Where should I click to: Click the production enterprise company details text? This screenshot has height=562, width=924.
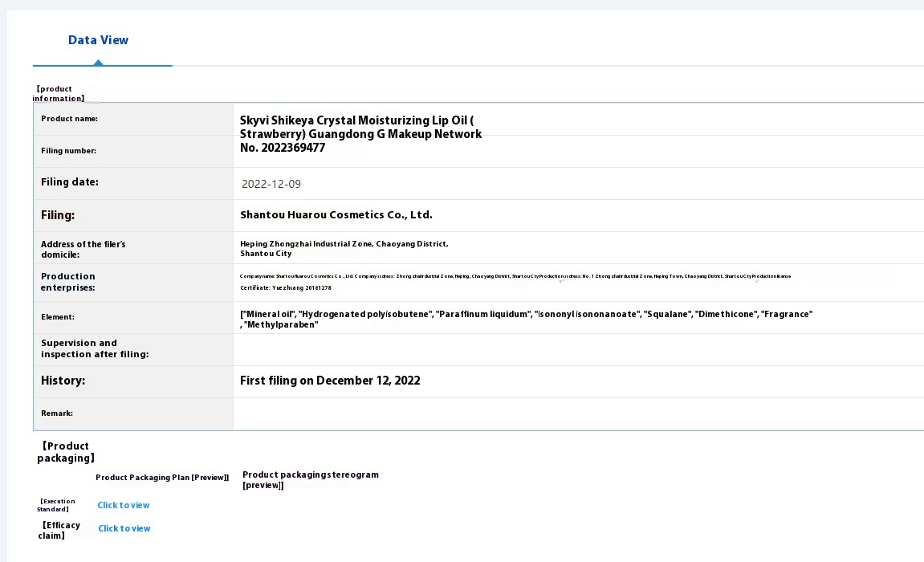(x=515, y=276)
